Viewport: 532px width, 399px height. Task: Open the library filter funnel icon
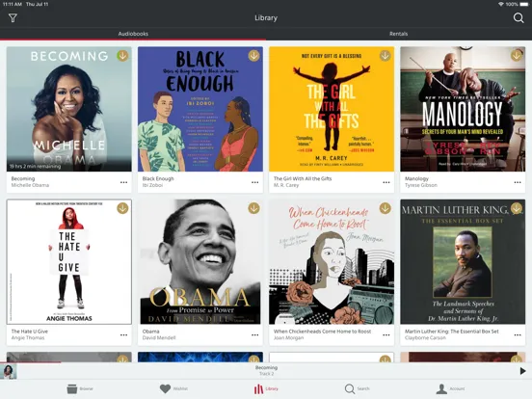(13, 17)
